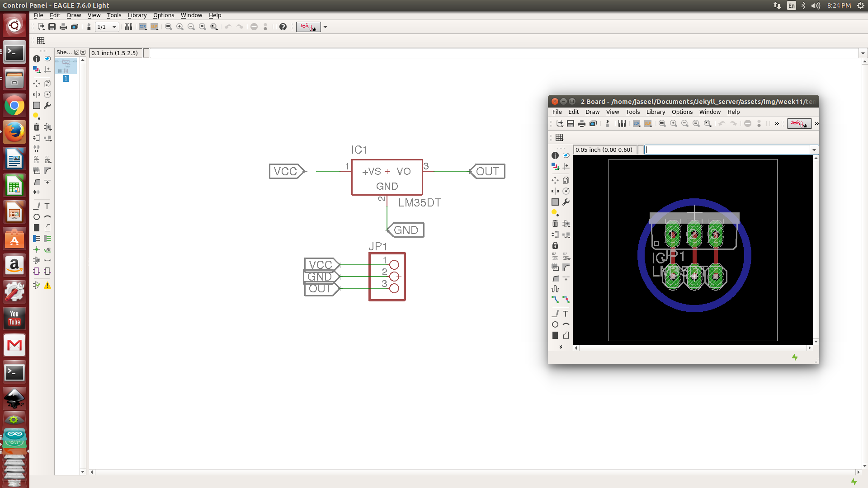868x488 pixels.
Task: Click the Save icon in schematic toolbar
Action: point(52,27)
